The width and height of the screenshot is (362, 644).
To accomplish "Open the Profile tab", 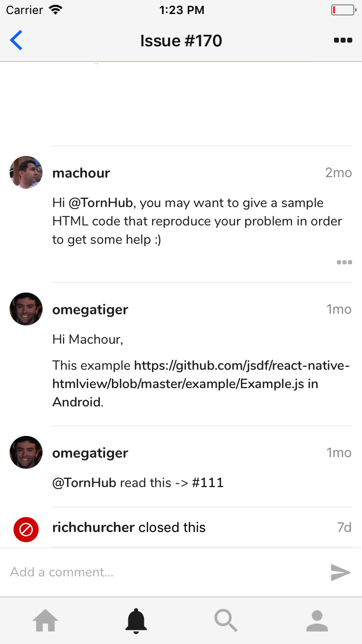I will click(317, 621).
